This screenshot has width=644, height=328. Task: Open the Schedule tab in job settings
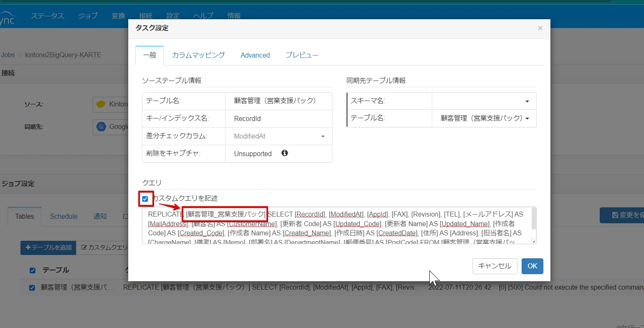(x=64, y=216)
